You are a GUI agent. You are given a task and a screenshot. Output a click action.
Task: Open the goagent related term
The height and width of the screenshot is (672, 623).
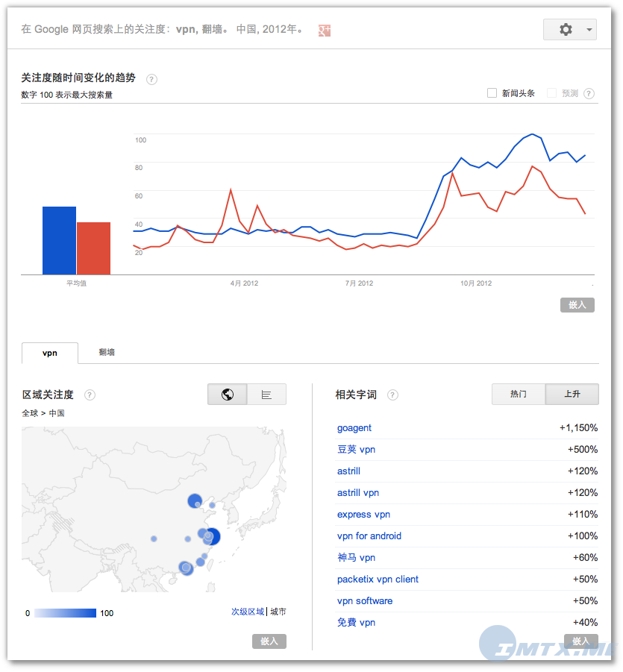pos(354,427)
